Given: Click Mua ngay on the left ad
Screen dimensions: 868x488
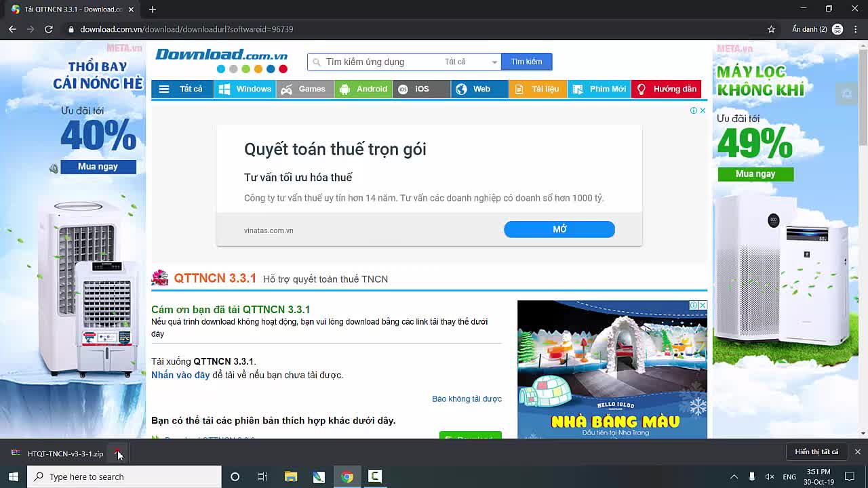Looking at the screenshot, I should (98, 167).
